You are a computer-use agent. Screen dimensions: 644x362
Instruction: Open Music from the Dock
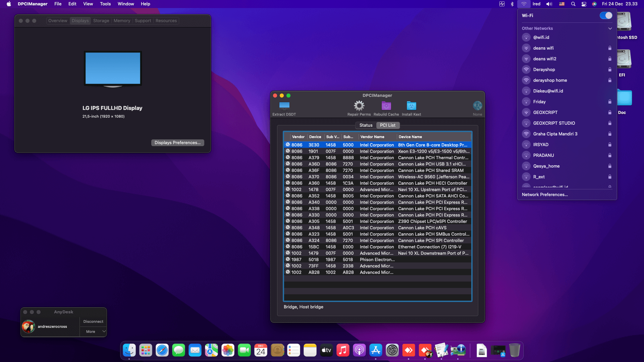tap(343, 350)
